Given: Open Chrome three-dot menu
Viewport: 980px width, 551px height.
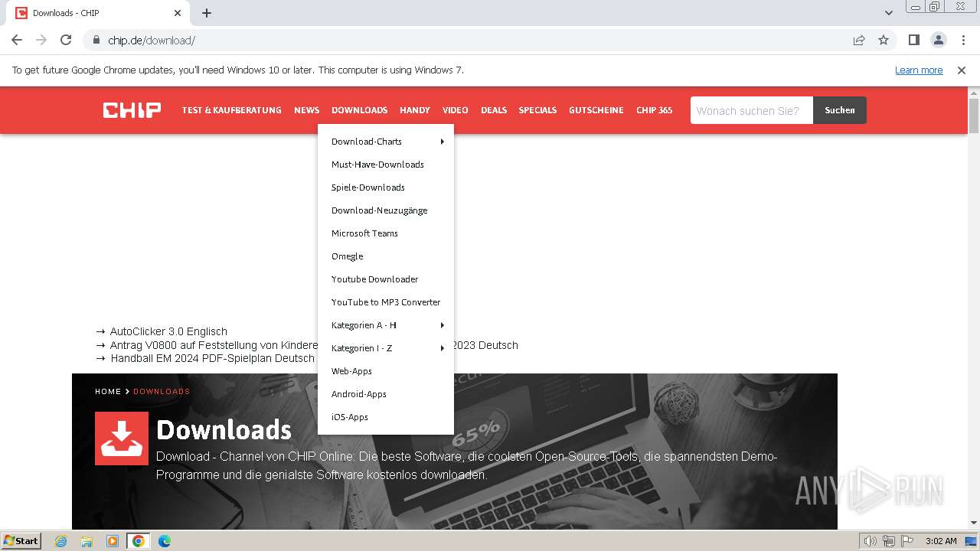Looking at the screenshot, I should [962, 40].
